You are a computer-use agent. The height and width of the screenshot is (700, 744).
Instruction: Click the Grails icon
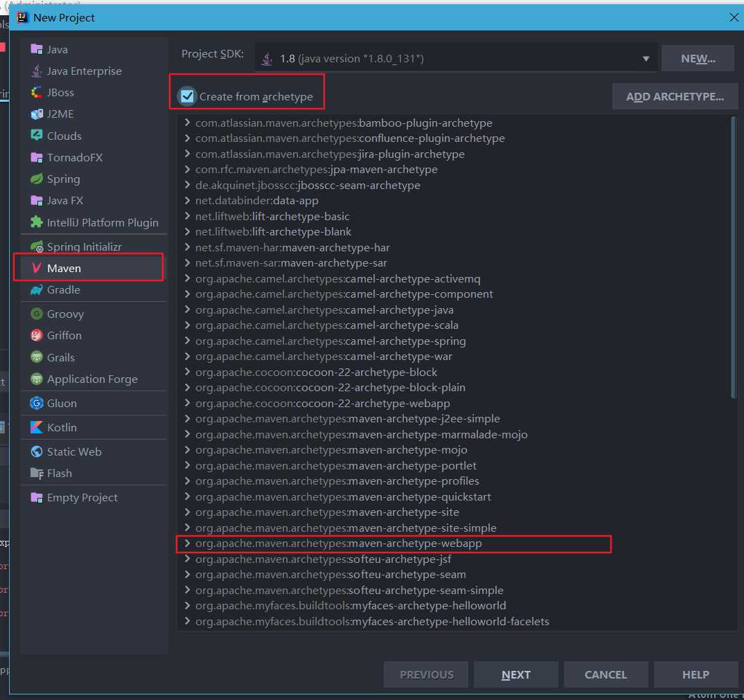(37, 357)
